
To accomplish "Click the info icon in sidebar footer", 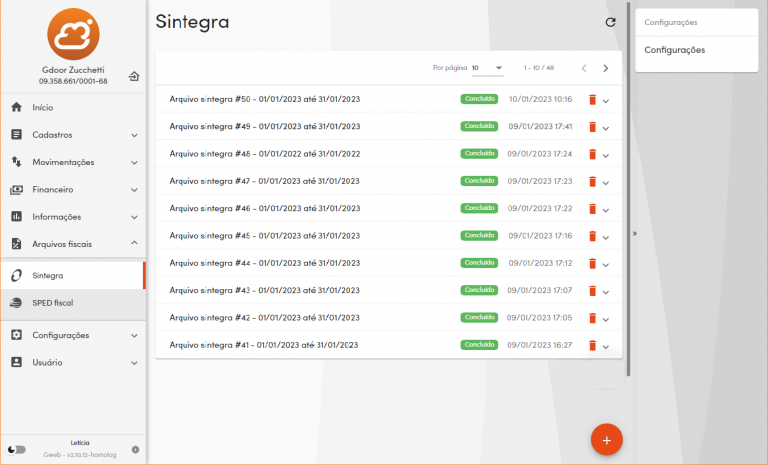I will tap(135, 449).
